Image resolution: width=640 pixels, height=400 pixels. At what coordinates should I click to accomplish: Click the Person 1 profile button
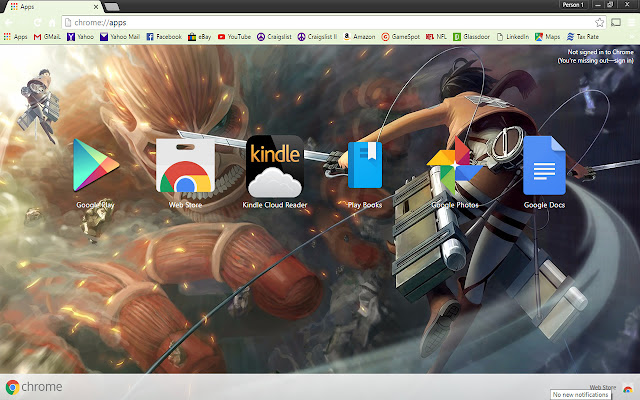(x=573, y=5)
